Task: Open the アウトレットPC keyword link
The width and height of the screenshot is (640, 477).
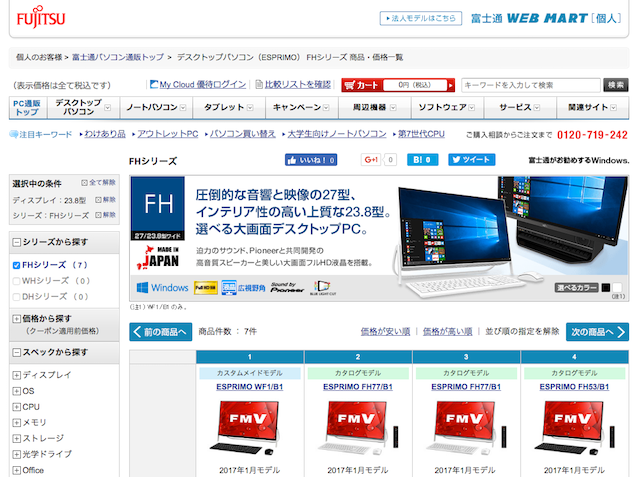Action: pos(168,134)
